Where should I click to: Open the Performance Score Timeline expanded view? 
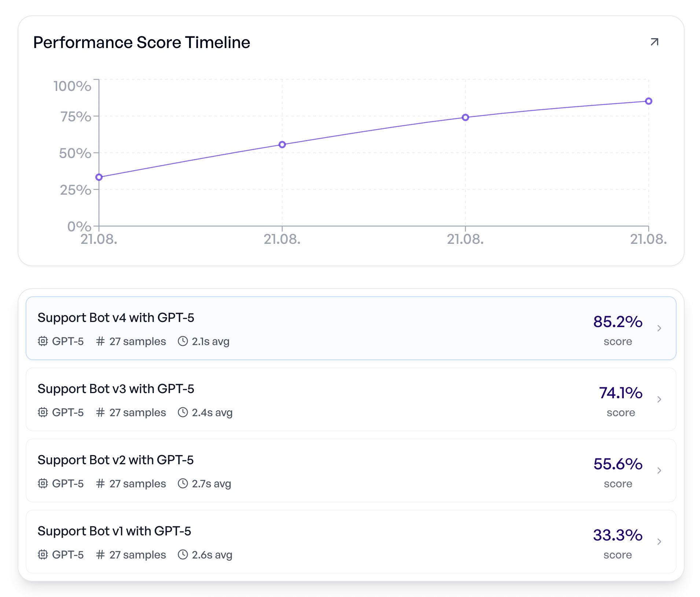654,42
